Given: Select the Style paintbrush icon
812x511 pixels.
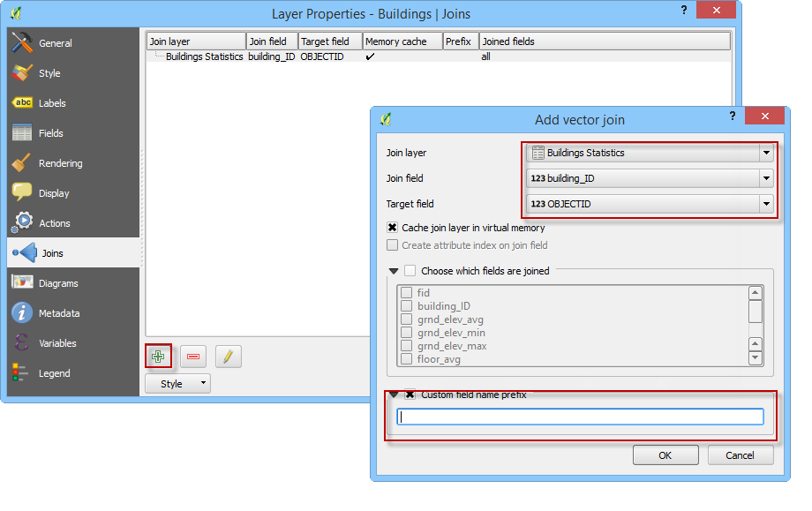Looking at the screenshot, I should click(23, 73).
